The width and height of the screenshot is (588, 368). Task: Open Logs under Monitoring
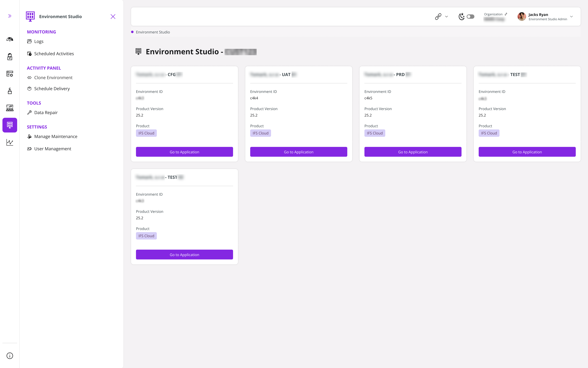(39, 41)
